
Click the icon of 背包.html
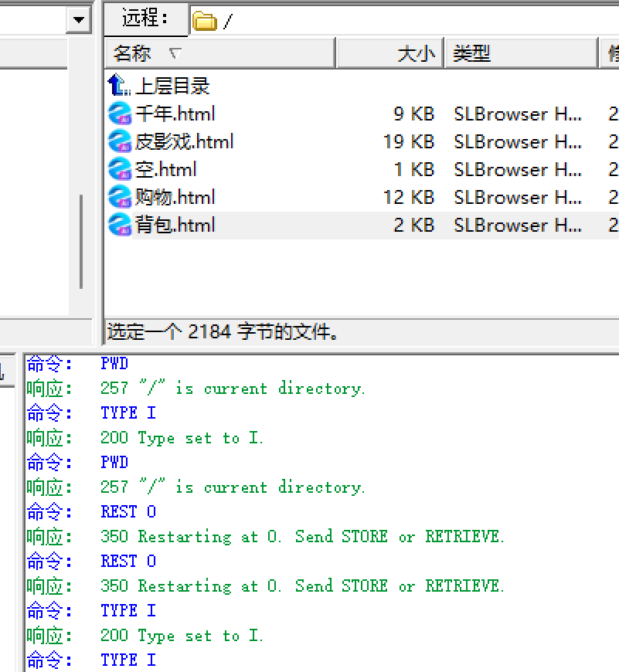pyautogui.click(x=120, y=225)
